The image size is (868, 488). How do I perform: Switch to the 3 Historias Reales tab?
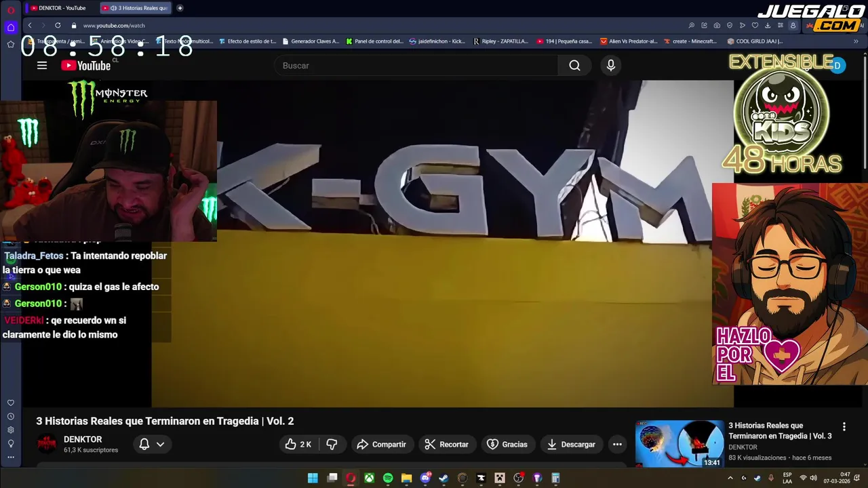136,8
